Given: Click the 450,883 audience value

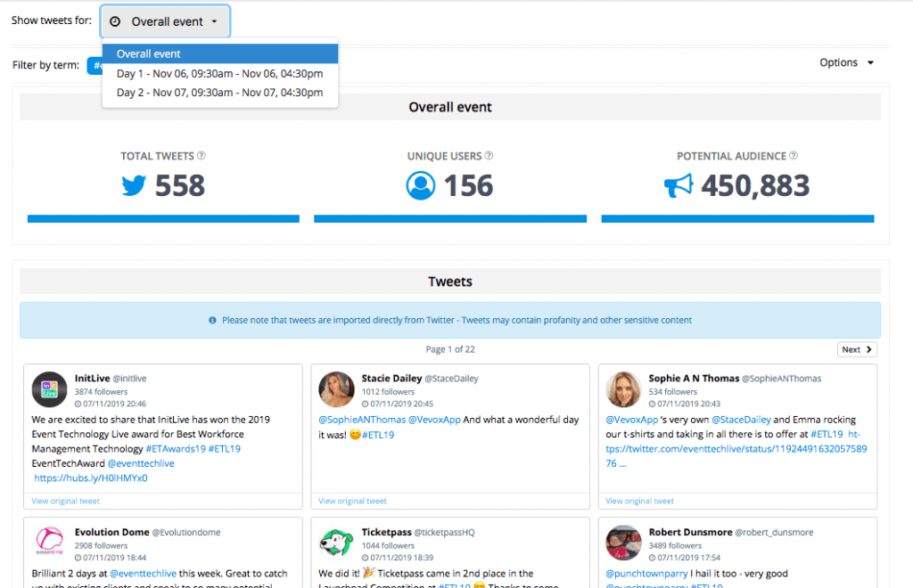Looking at the screenshot, I should (x=755, y=185).
